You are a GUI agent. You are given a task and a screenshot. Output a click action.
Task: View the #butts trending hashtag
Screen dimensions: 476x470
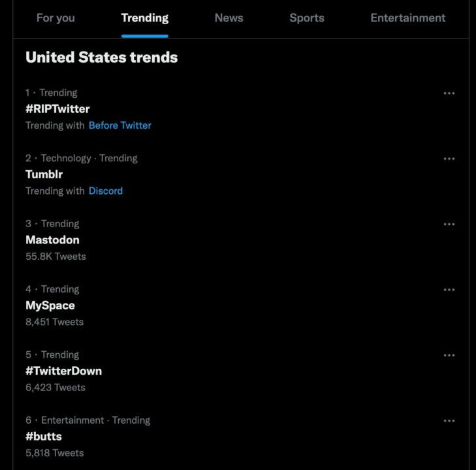tap(44, 436)
